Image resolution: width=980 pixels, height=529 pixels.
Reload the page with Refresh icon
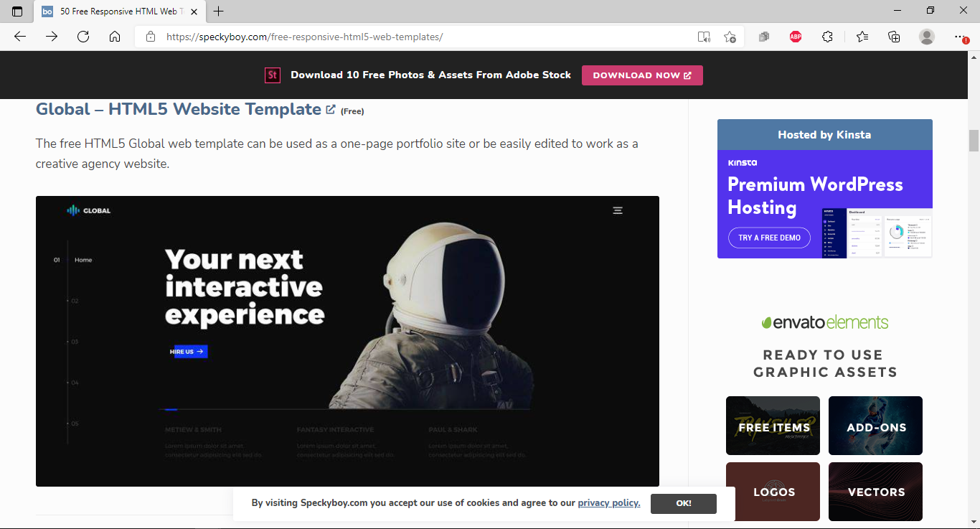(83, 37)
